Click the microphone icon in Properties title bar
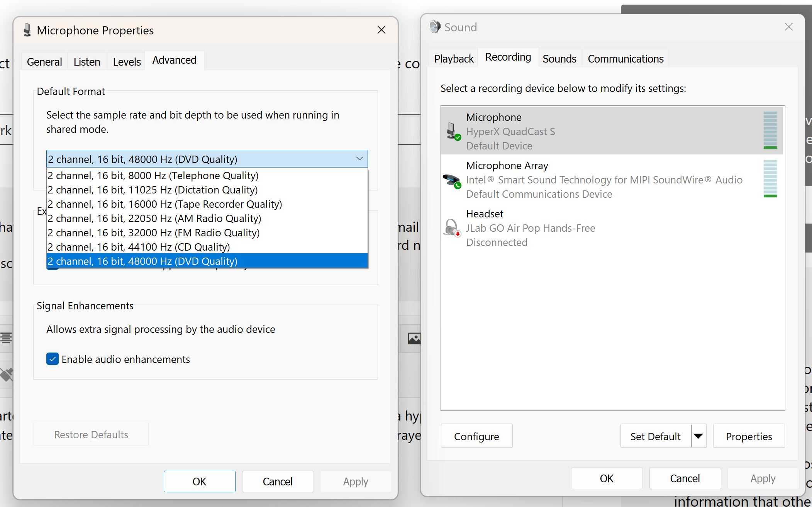The image size is (812, 507). 26,30
